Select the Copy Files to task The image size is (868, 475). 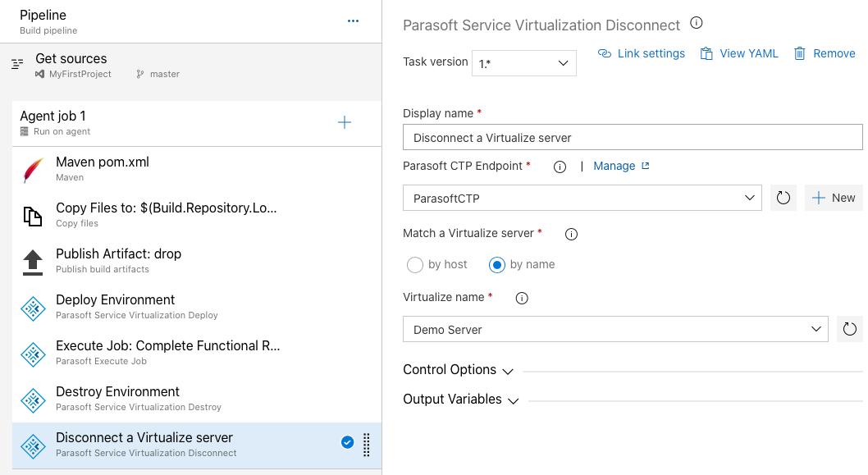(197, 216)
